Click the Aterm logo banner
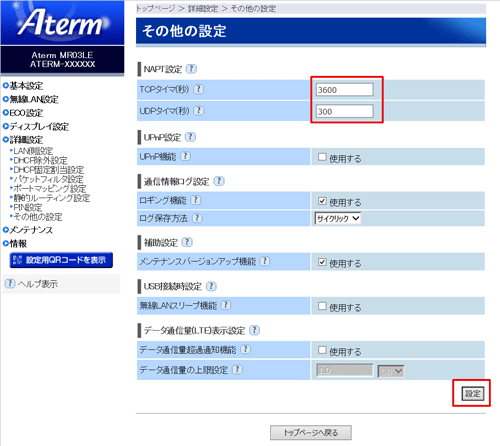This screenshot has width=500, height=446. pos(62,22)
